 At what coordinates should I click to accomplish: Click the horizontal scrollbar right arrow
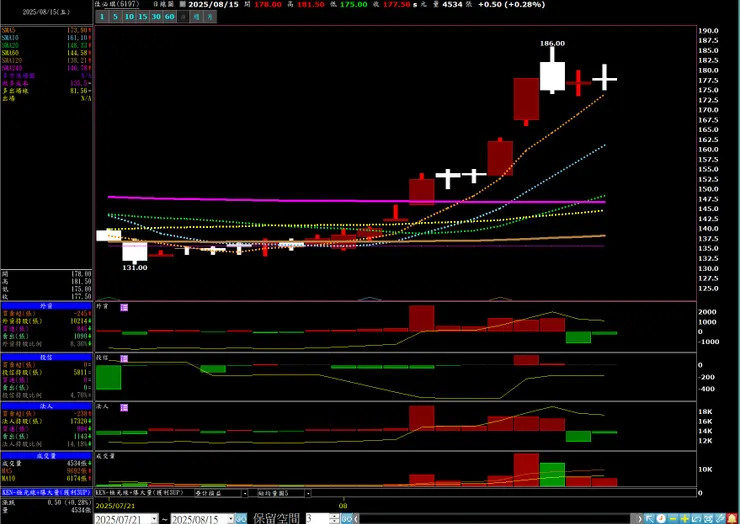pyautogui.click(x=639, y=519)
